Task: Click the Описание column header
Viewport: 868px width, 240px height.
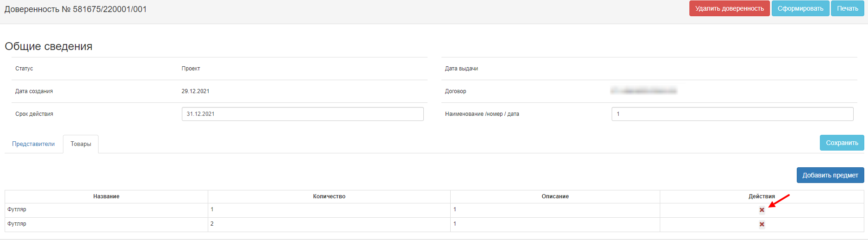Action: pos(555,196)
